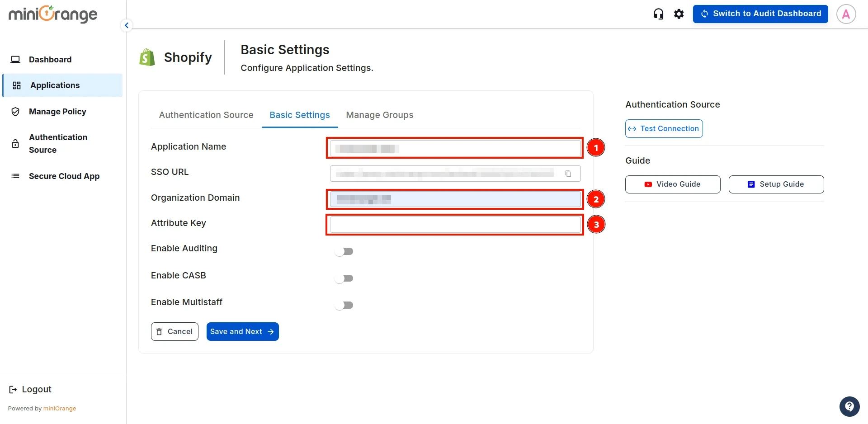Collapse the sidebar with the chevron arrow

(126, 25)
